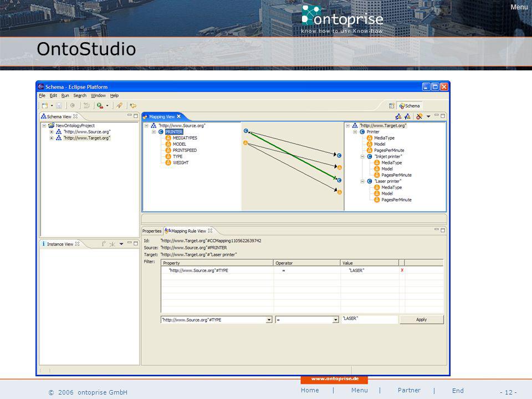Screen dimensions: 532x399
Task: Expand "http://www.Target.org" in Schema View
Action: [51, 138]
